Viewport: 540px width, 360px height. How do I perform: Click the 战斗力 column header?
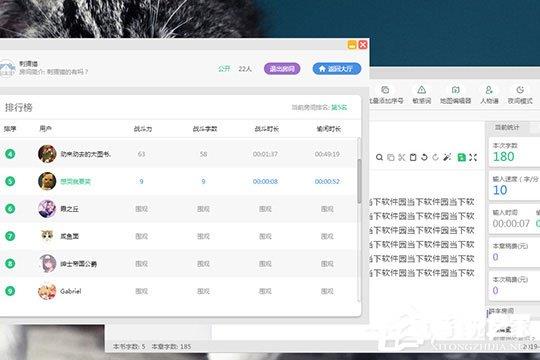[143, 129]
